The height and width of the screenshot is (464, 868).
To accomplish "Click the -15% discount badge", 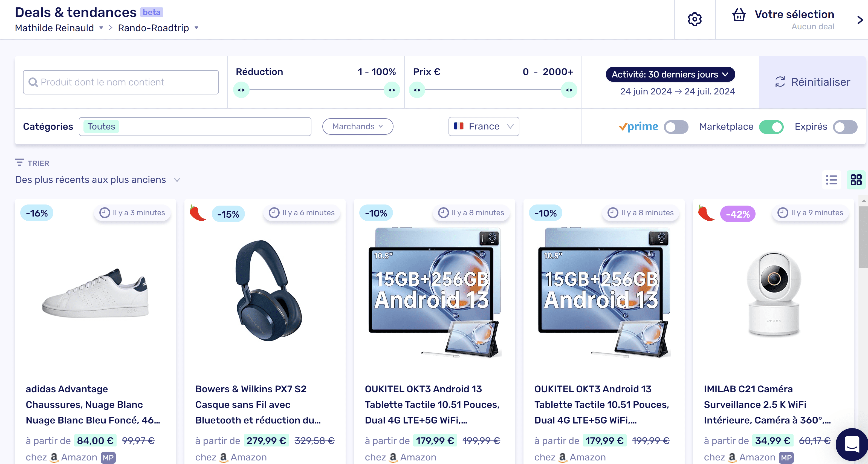I will click(x=228, y=214).
